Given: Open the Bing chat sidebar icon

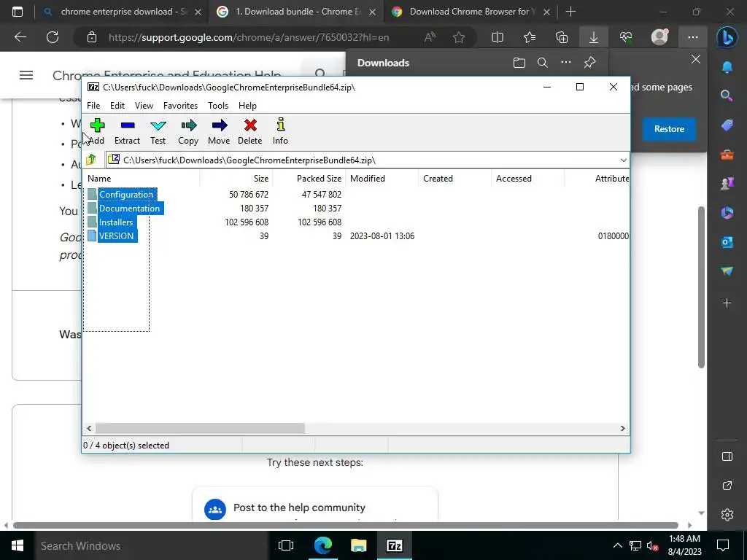Looking at the screenshot, I should (727, 38).
